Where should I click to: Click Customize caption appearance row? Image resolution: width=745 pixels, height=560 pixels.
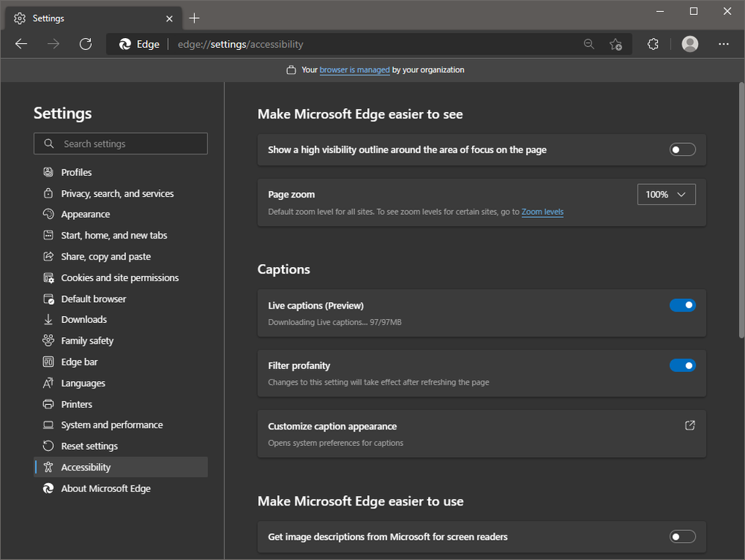[482, 434]
